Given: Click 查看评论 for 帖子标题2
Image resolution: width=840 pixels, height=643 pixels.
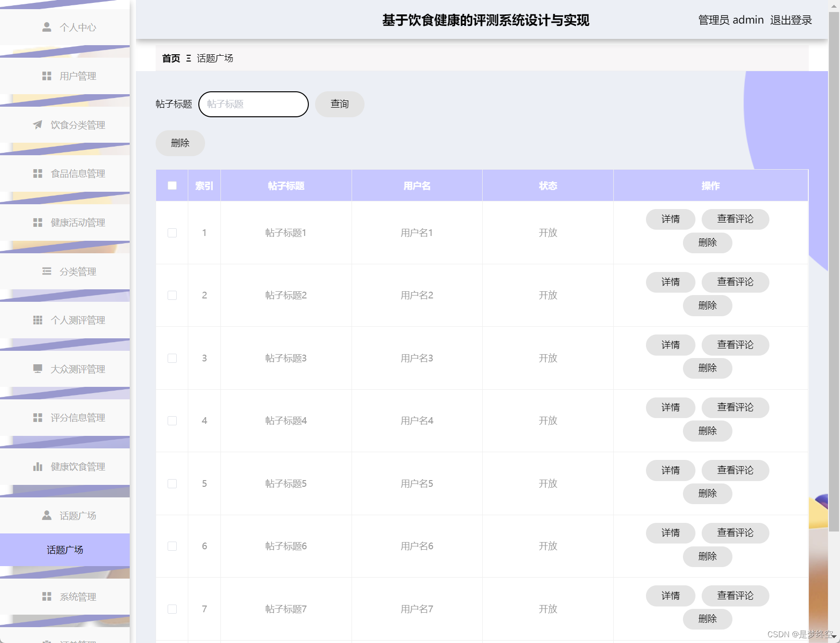Looking at the screenshot, I should point(735,282).
